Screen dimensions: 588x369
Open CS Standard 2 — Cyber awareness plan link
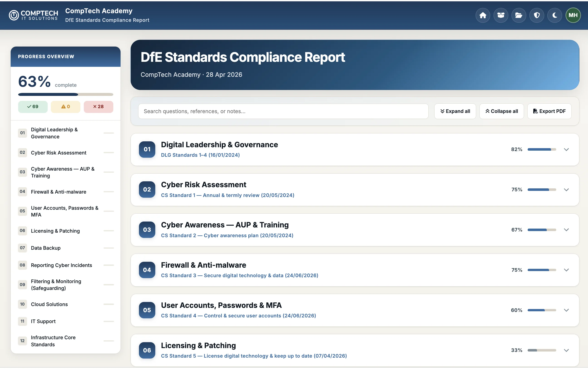(x=227, y=235)
